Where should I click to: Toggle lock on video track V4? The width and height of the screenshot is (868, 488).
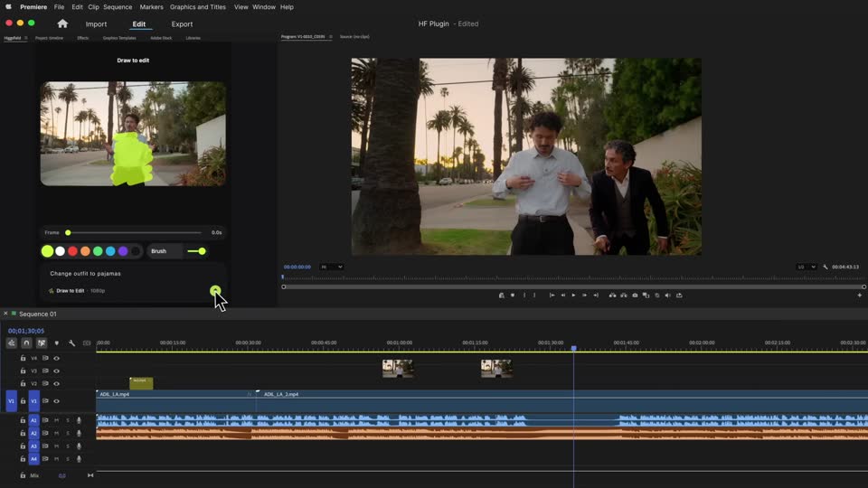[x=23, y=358]
